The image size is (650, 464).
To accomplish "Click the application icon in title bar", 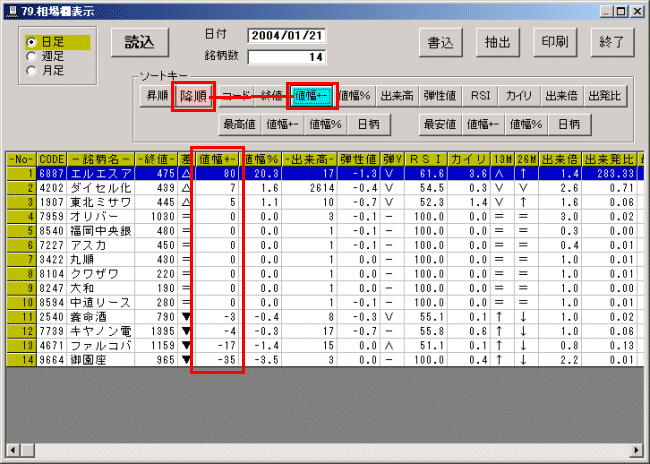I will click(12, 11).
